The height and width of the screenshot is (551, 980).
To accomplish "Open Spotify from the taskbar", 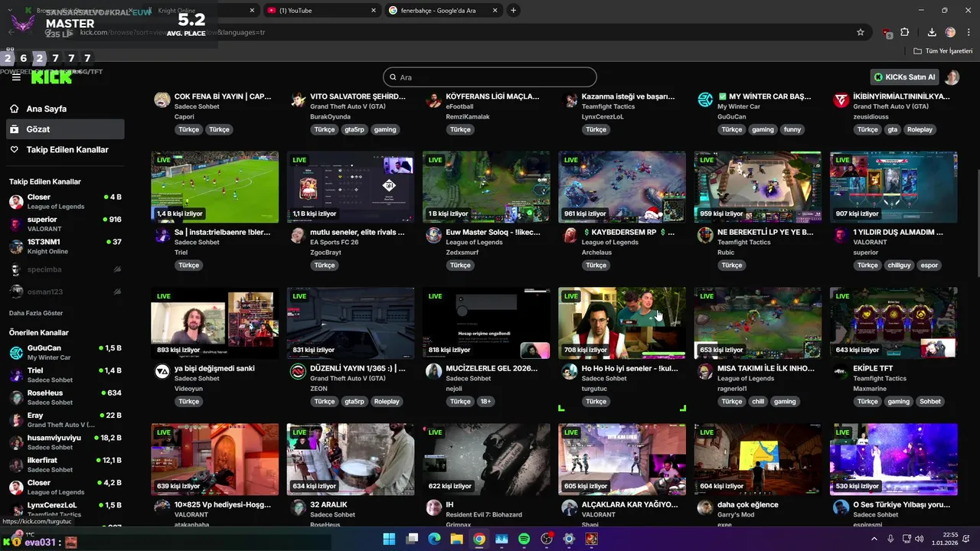I will pos(524,539).
